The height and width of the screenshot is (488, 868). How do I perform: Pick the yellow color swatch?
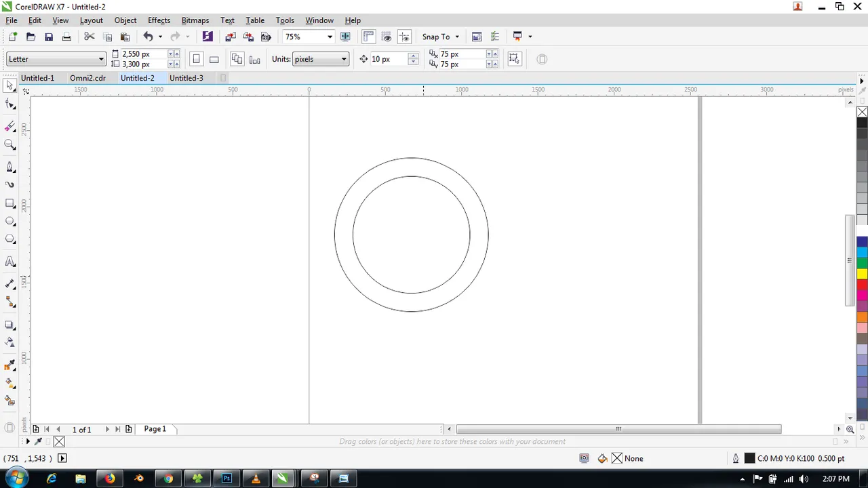[x=862, y=274]
